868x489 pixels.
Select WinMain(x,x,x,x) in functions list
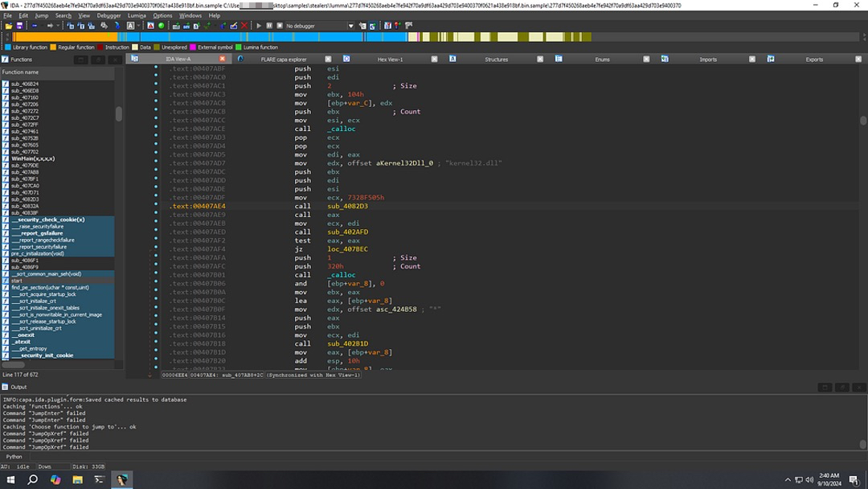tap(33, 158)
